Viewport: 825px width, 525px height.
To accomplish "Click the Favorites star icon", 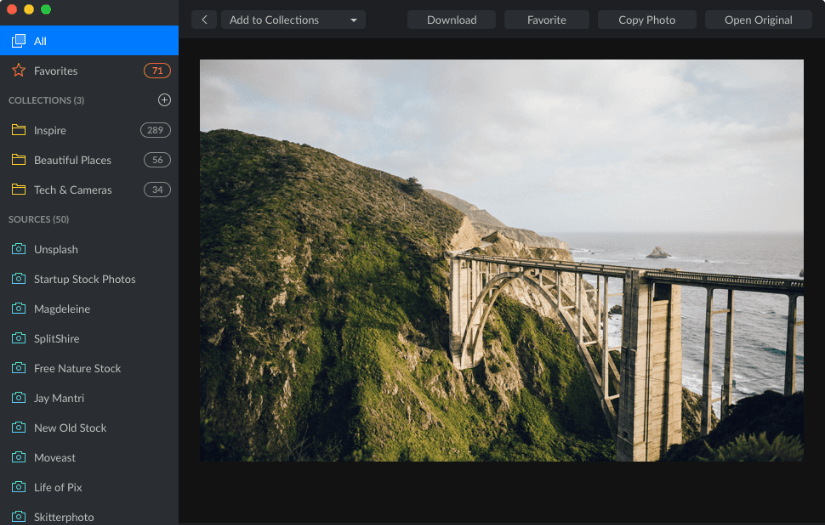I will pos(19,70).
